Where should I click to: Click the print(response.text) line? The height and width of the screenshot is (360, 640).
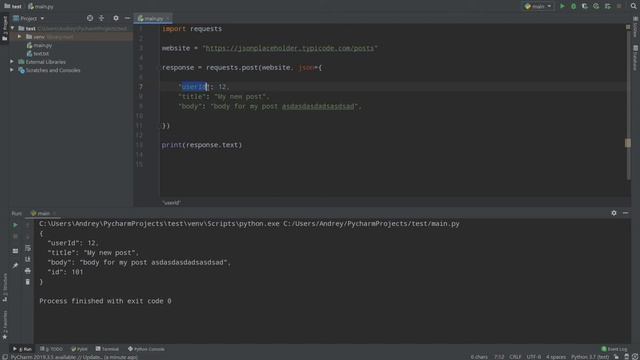pos(202,145)
